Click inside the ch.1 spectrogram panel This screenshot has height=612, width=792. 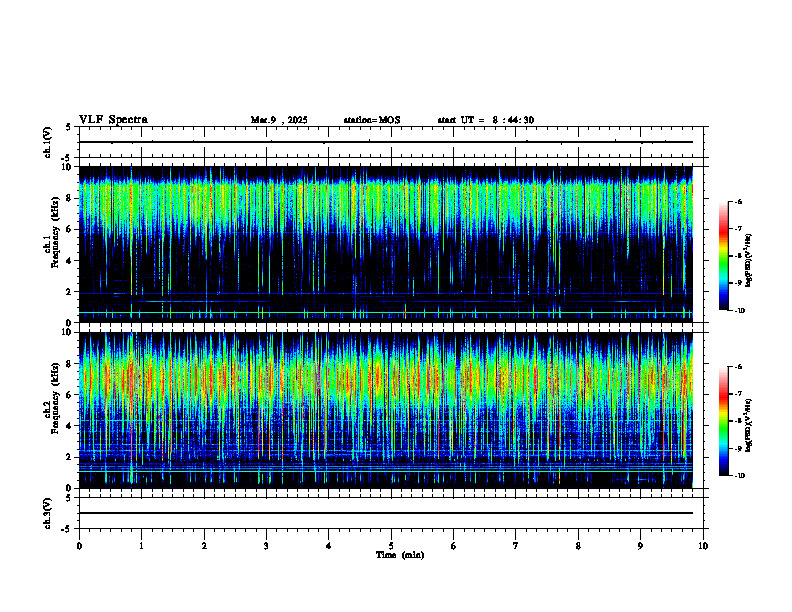pos(386,244)
